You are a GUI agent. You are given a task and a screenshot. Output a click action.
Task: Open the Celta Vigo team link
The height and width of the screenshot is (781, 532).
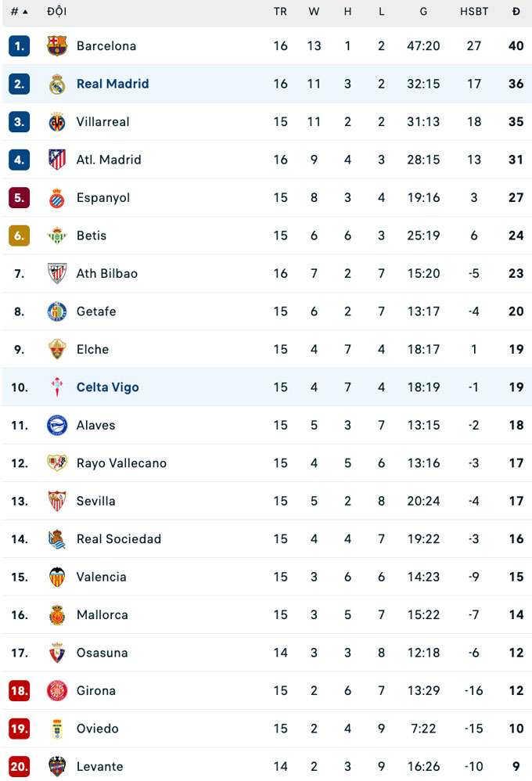point(108,387)
